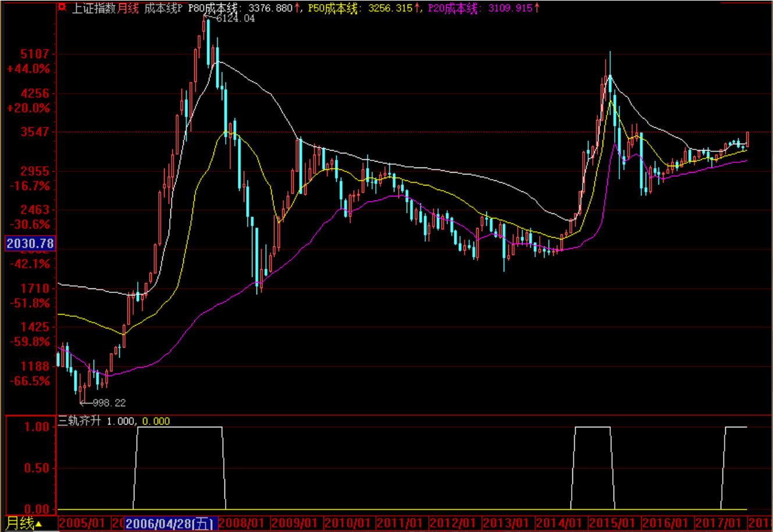This screenshot has height=532, width=773.
Task: Jump to 2008/01 on time axis
Action: click(x=241, y=524)
